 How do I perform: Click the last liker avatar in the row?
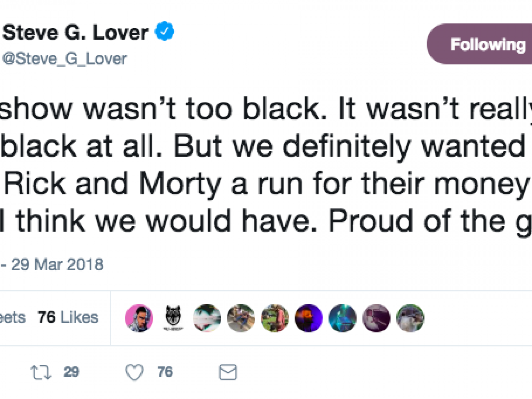tap(411, 318)
